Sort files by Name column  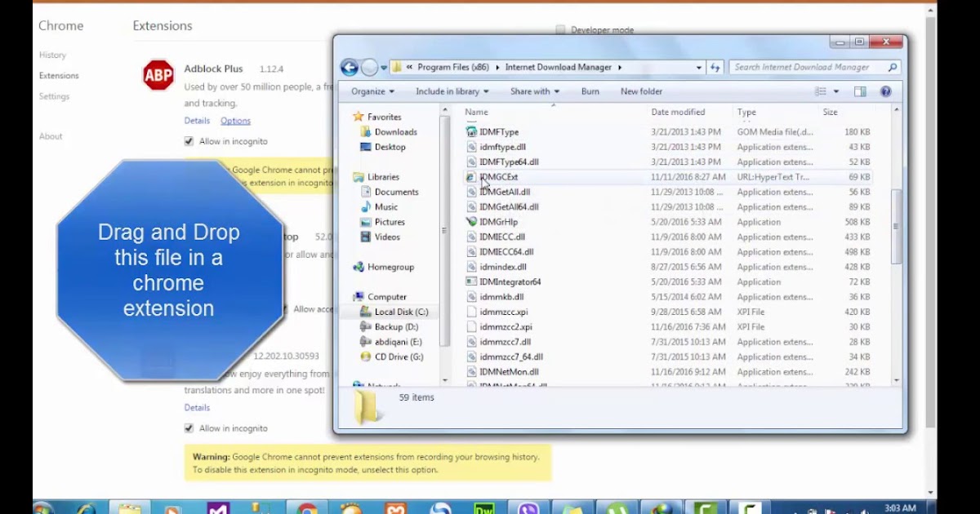point(476,113)
